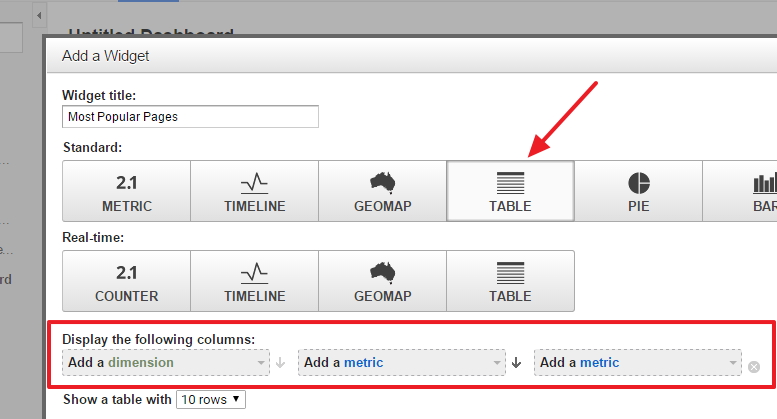777x419 pixels.
Task: Select the Standard PIE widget type
Action: coord(638,191)
